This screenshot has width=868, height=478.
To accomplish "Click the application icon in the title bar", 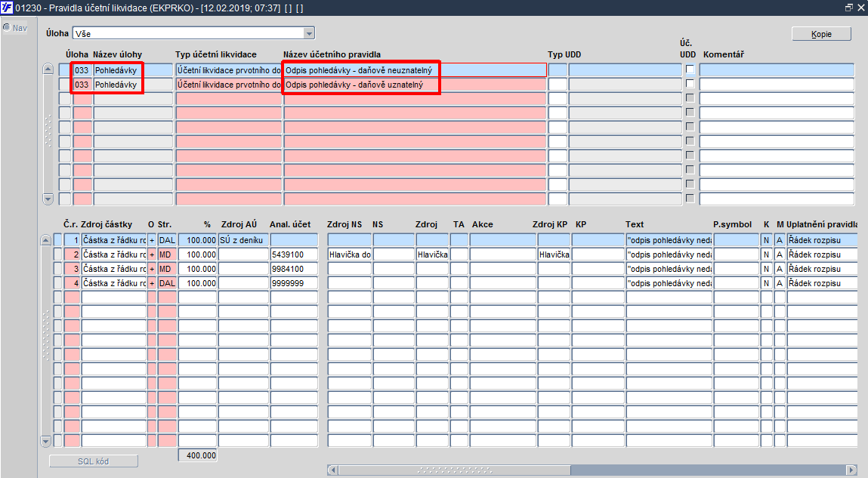I will point(7,8).
